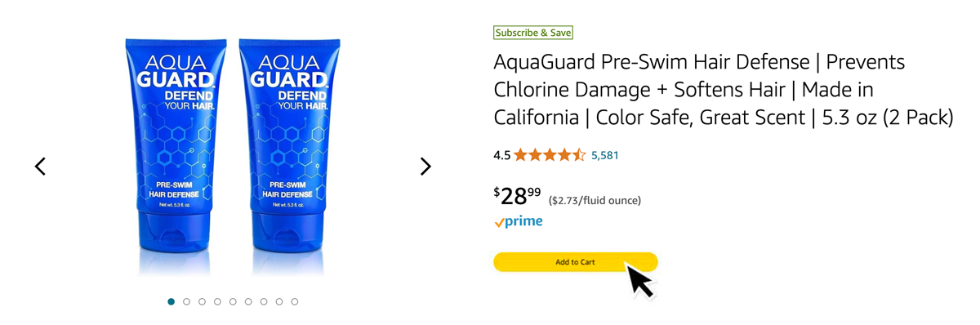Image resolution: width=980 pixels, height=325 pixels.
Task: Select the sixth carousel dot
Action: coord(248,301)
